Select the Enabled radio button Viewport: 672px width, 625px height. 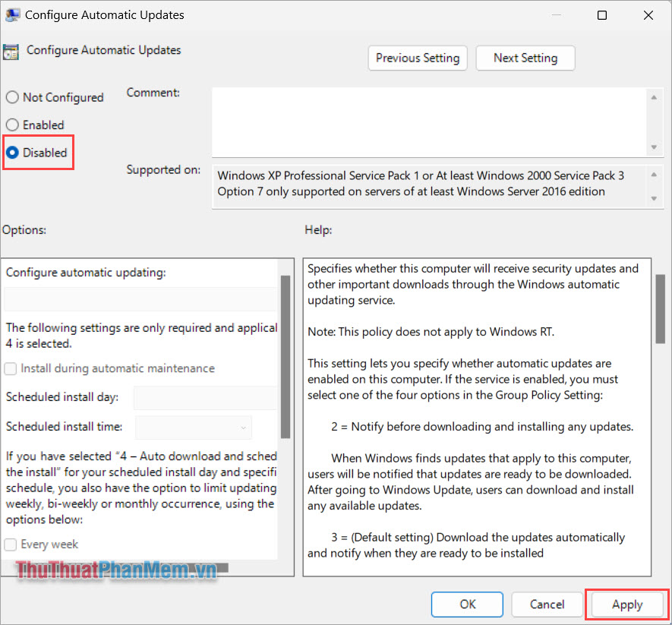click(x=12, y=125)
